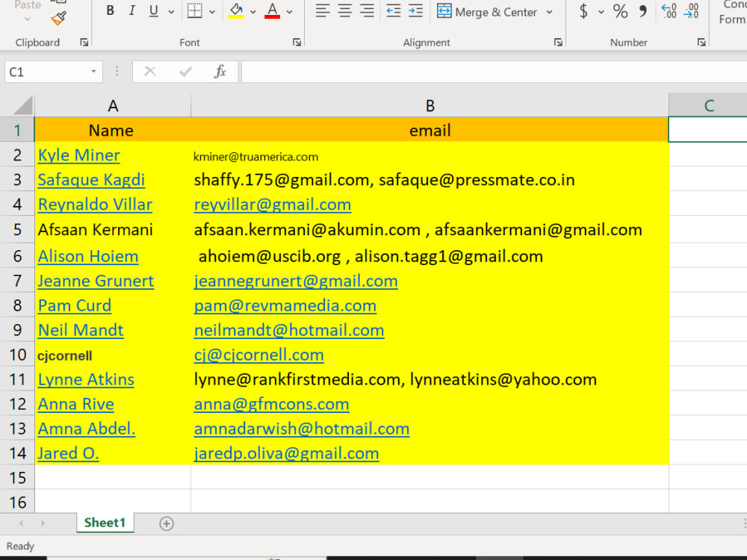Open Fill Color dropdown arrow
The image size is (747, 560).
[x=253, y=11]
